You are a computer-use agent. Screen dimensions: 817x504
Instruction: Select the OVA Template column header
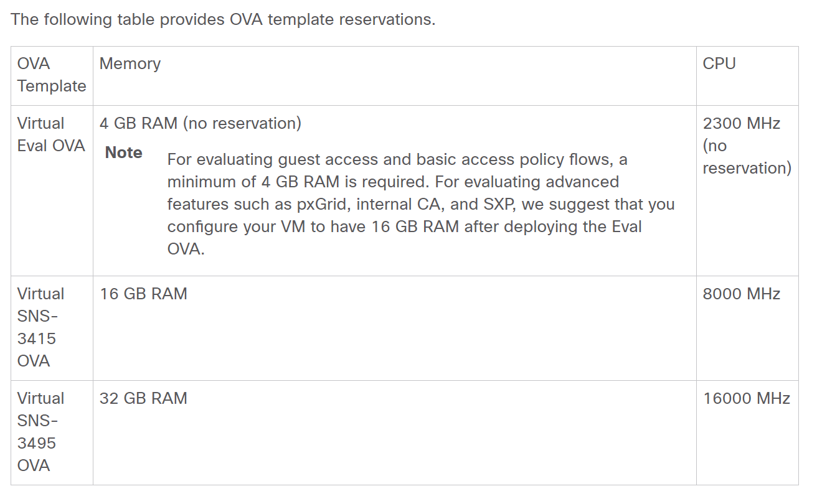tap(52, 75)
